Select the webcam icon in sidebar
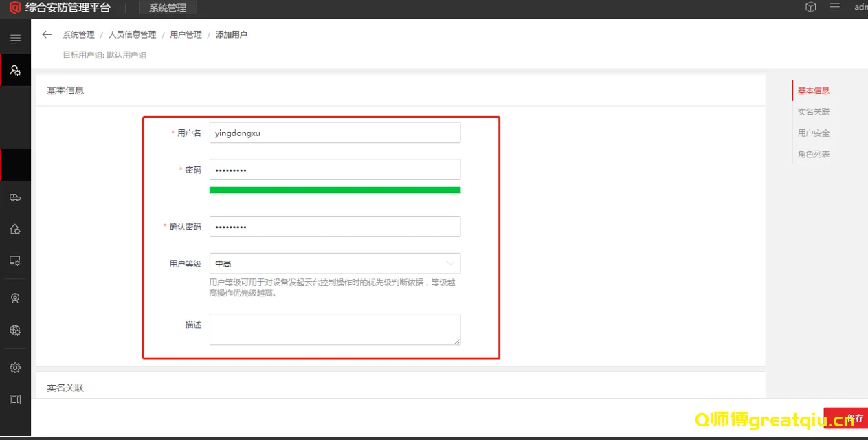This screenshot has width=868, height=440. click(x=15, y=298)
